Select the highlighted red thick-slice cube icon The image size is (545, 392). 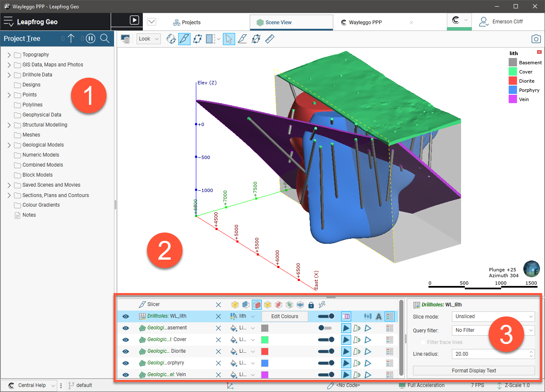click(257, 305)
